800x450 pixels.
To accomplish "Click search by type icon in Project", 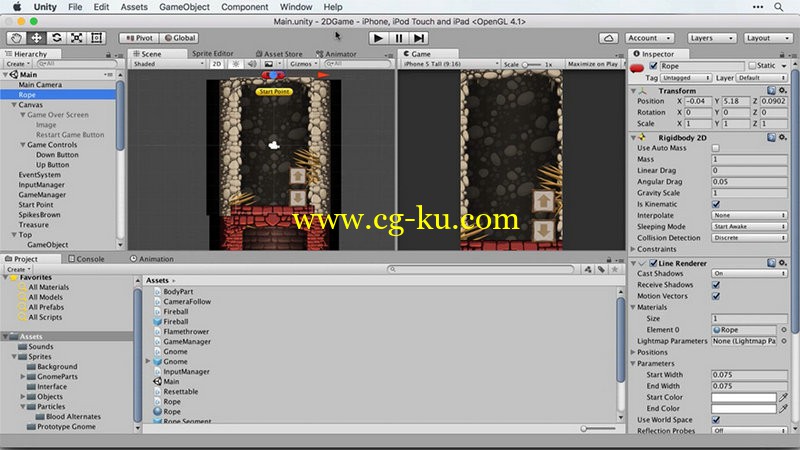I will point(588,269).
